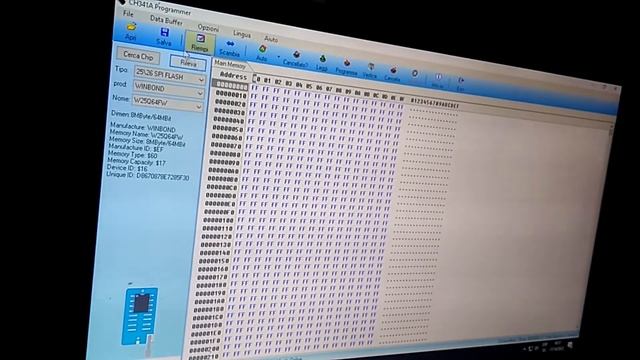Screen dimensions: 640x360
Task: Open the Data Buffer menu
Action: pos(166,20)
